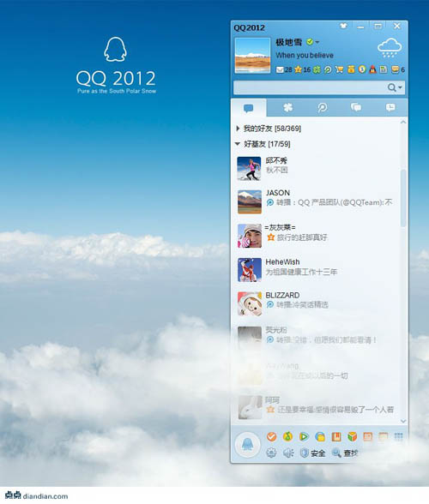
Task: Open the app manager grid icon
Action: (x=398, y=436)
